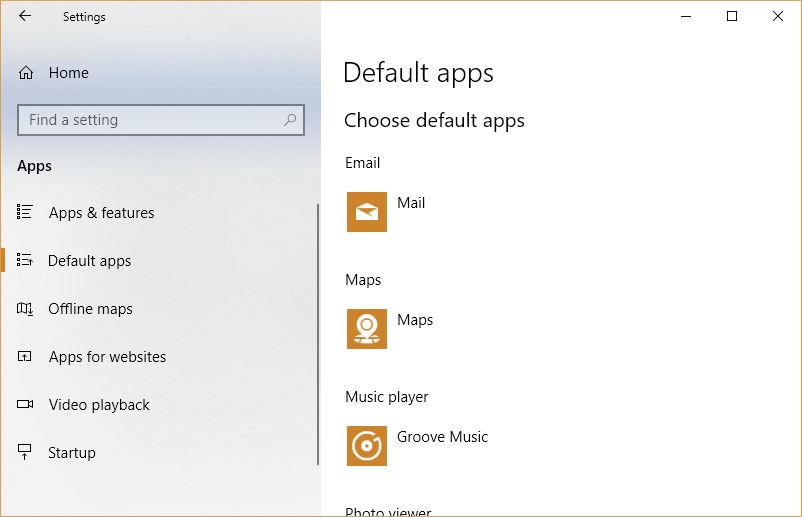
Task: Click the orange Maps app icon
Action: pyautogui.click(x=367, y=329)
